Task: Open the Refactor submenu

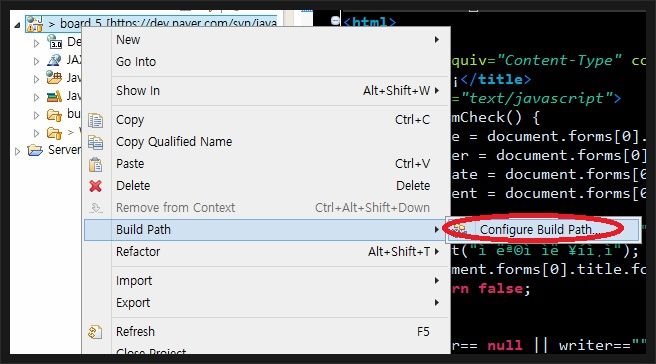Action: pyautogui.click(x=266, y=252)
